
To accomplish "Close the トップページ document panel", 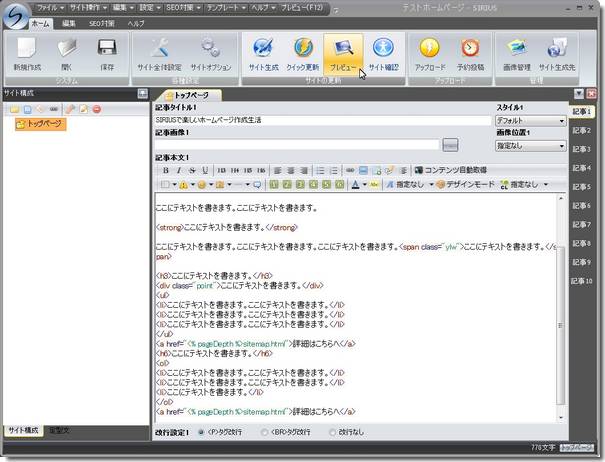I will click(x=591, y=93).
